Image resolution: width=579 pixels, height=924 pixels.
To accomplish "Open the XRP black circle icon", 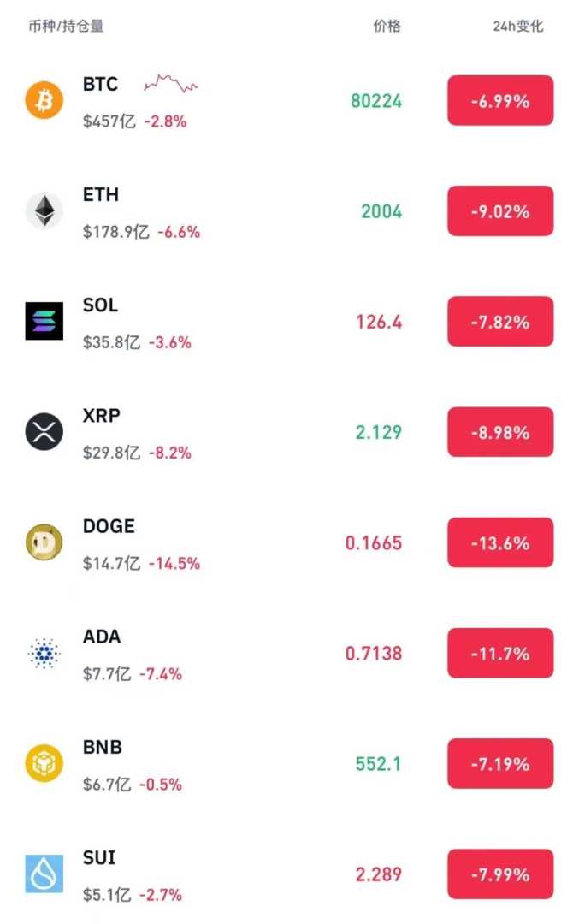I will click(44, 432).
